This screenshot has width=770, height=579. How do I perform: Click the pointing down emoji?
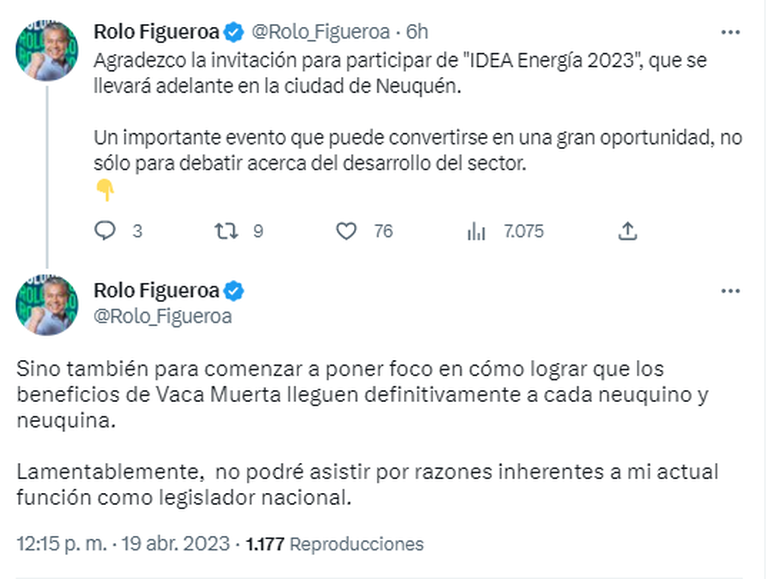point(104,191)
